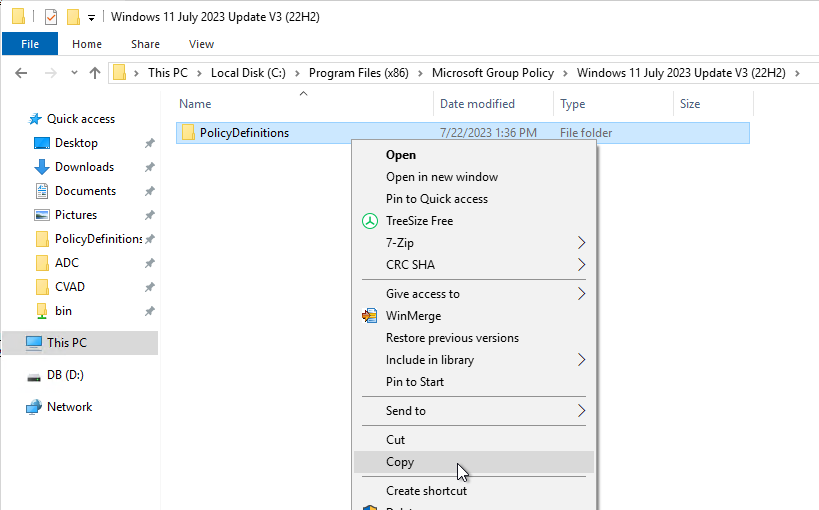This screenshot has height=510, width=819.
Task: Choose Create shortcut in context menu
Action: [x=474, y=491]
